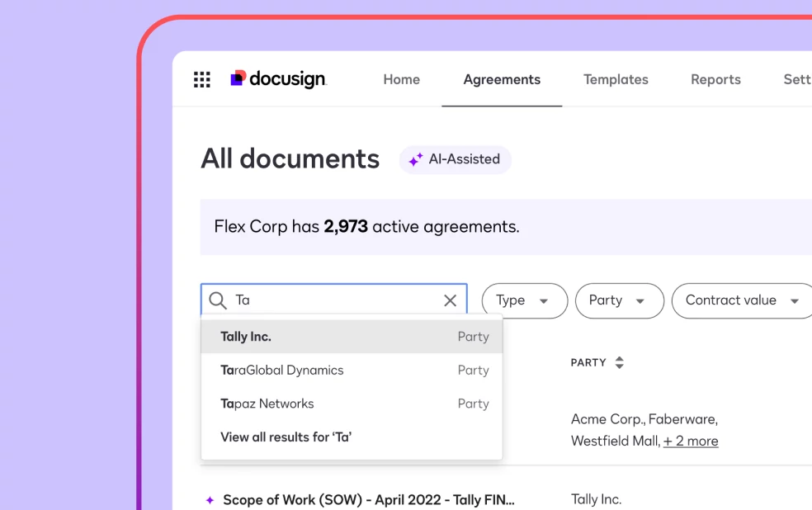Expand the Contract value filter dropdown
The image size is (812, 510).
742,301
